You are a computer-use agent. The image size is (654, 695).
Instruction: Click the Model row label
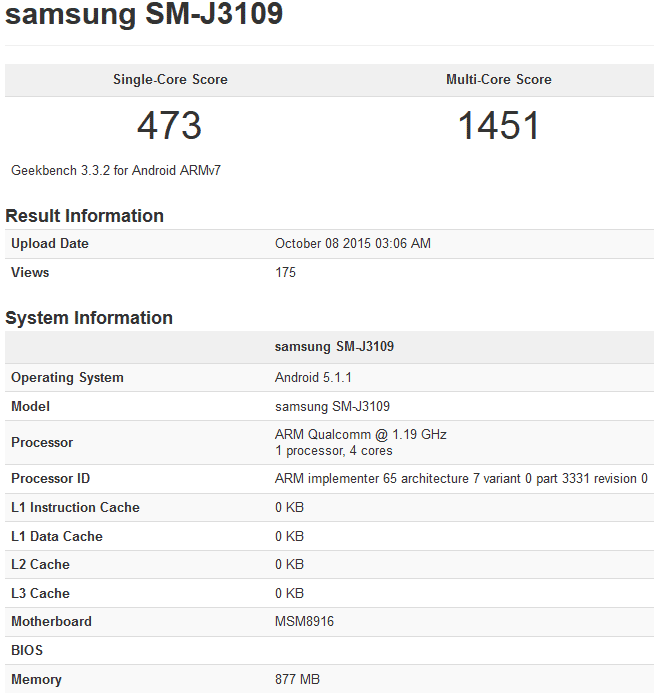tap(30, 407)
